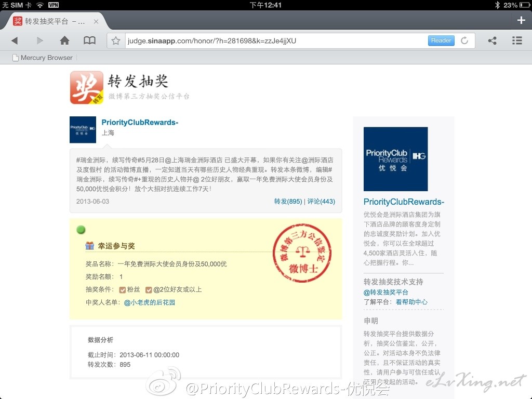Open the 看帮助中心 help link

tap(411, 302)
